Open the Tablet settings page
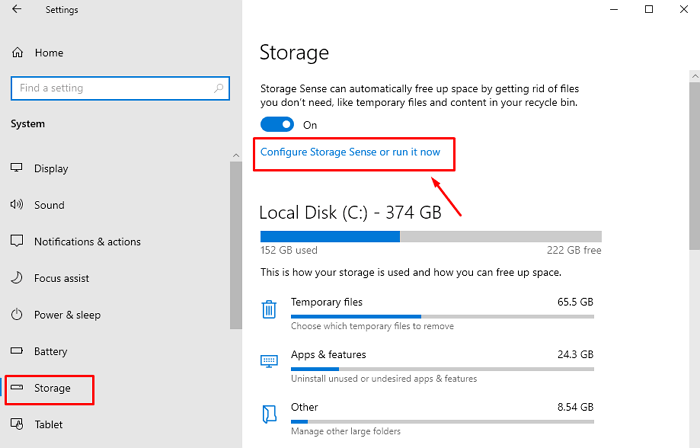 coord(50,424)
